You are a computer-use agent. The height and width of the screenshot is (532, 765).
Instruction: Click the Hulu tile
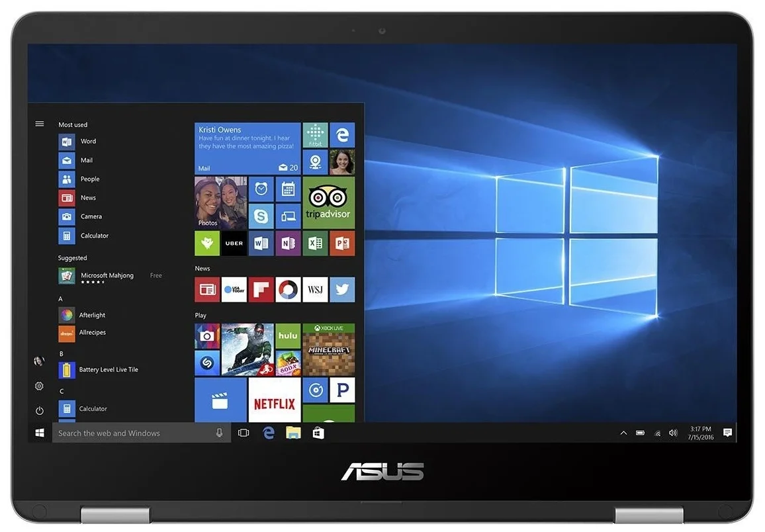tap(288, 336)
